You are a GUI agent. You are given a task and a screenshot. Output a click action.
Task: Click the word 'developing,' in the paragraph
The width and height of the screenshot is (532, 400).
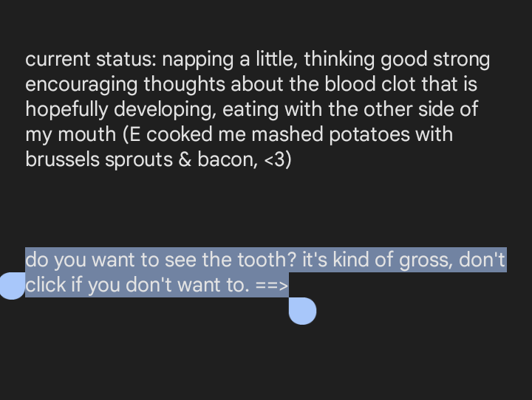(165, 109)
